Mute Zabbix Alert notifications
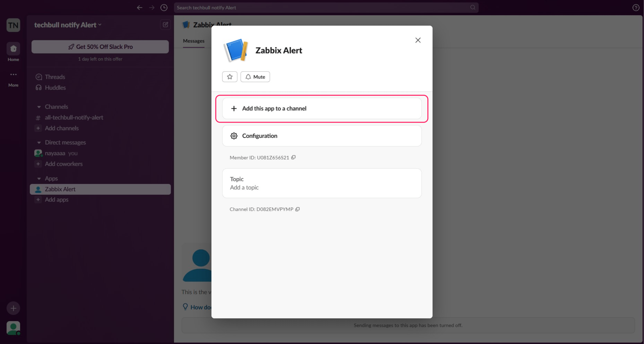This screenshot has width=644, height=344. tap(255, 77)
